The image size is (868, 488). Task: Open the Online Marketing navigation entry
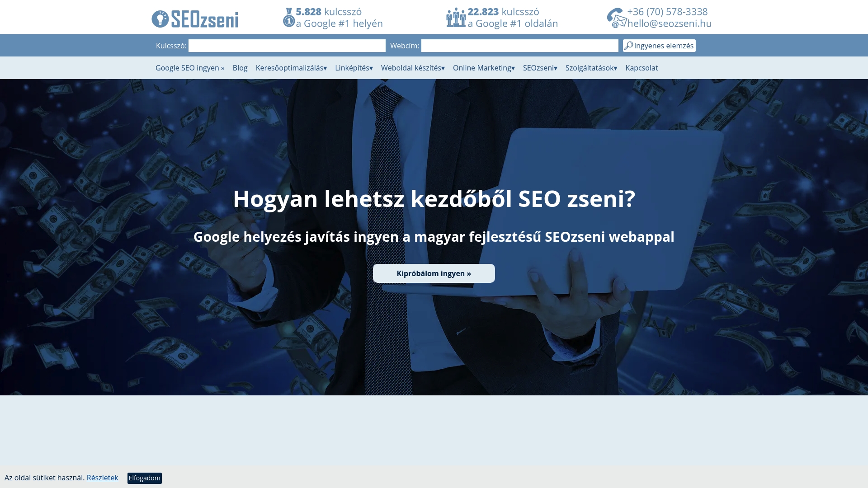click(483, 68)
